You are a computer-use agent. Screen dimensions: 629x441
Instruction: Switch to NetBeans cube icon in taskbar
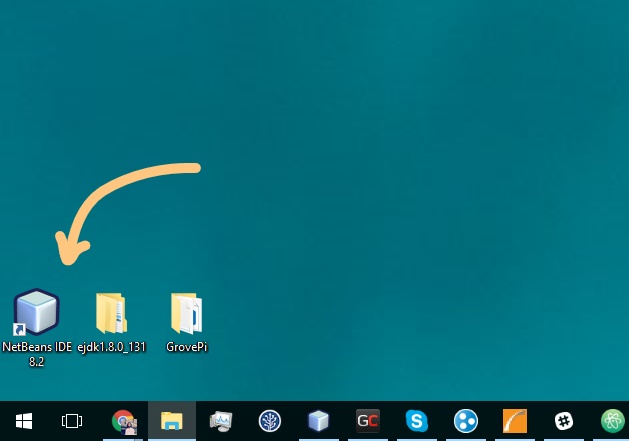[x=319, y=421]
